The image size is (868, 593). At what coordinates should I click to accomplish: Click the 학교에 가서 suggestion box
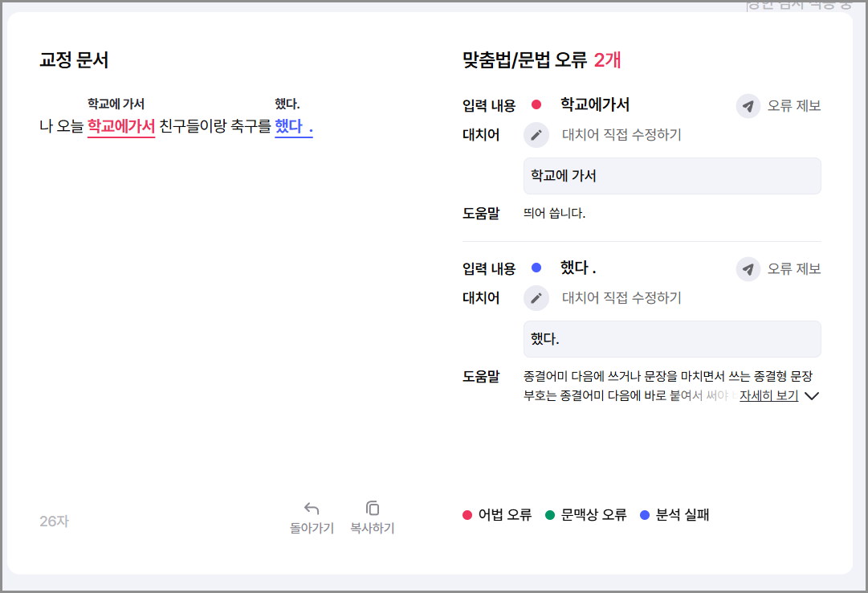(x=672, y=175)
